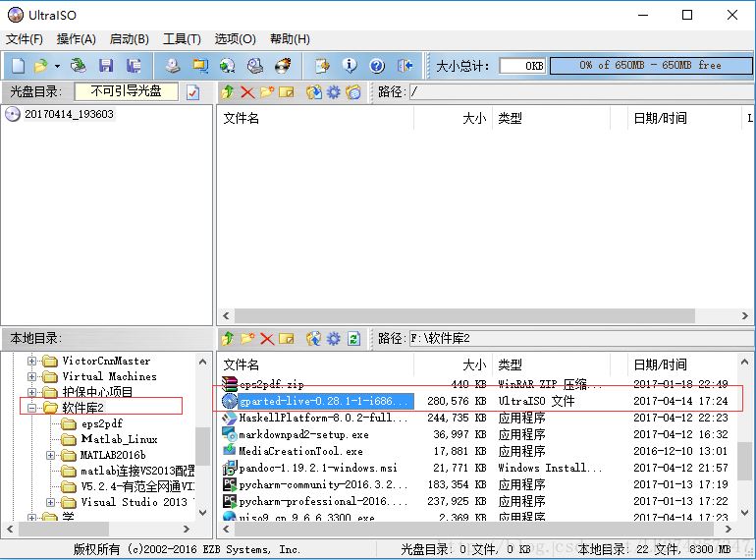Click the 不可引导光盘 boot type button
This screenshot has width=756, height=560.
(127, 91)
